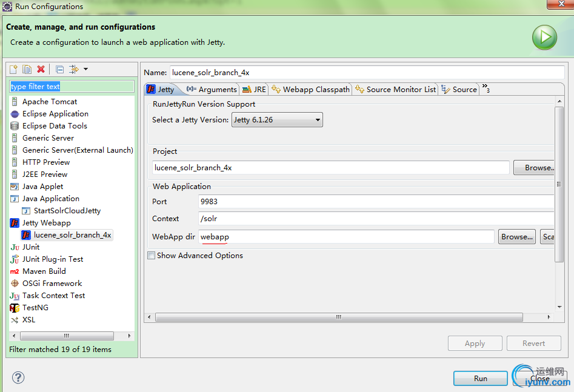Click the Jetty panel vertical scrollbar
Image resolution: width=574 pixels, height=392 pixels.
click(x=559, y=184)
